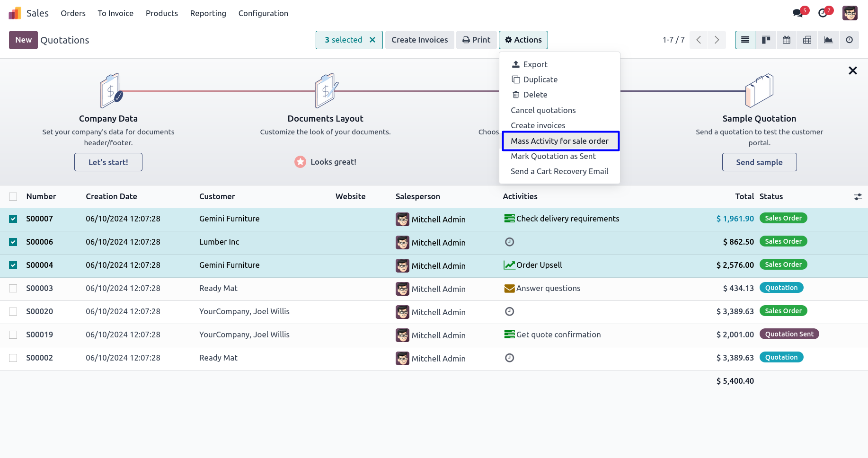Click the Create Invoices button
The image size is (868, 458).
click(419, 40)
